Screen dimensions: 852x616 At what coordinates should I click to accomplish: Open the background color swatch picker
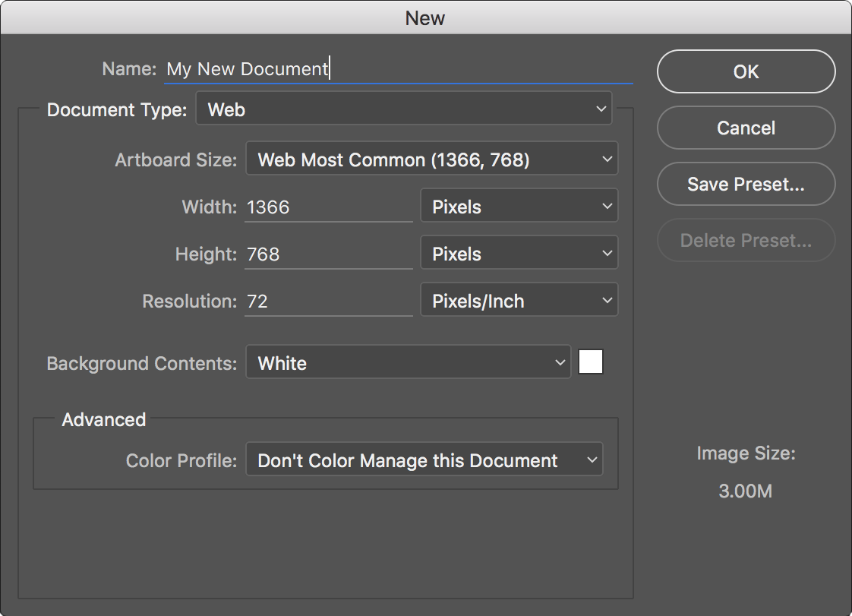pyautogui.click(x=591, y=362)
